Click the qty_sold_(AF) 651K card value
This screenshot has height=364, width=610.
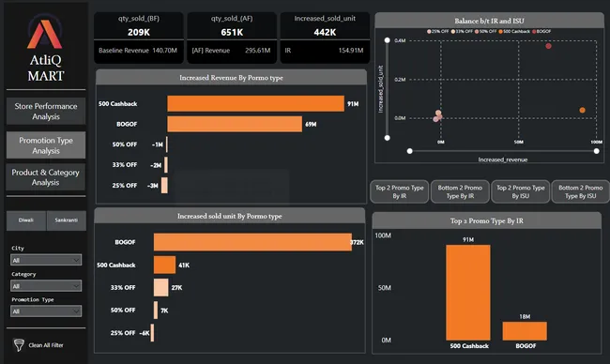[232, 32]
